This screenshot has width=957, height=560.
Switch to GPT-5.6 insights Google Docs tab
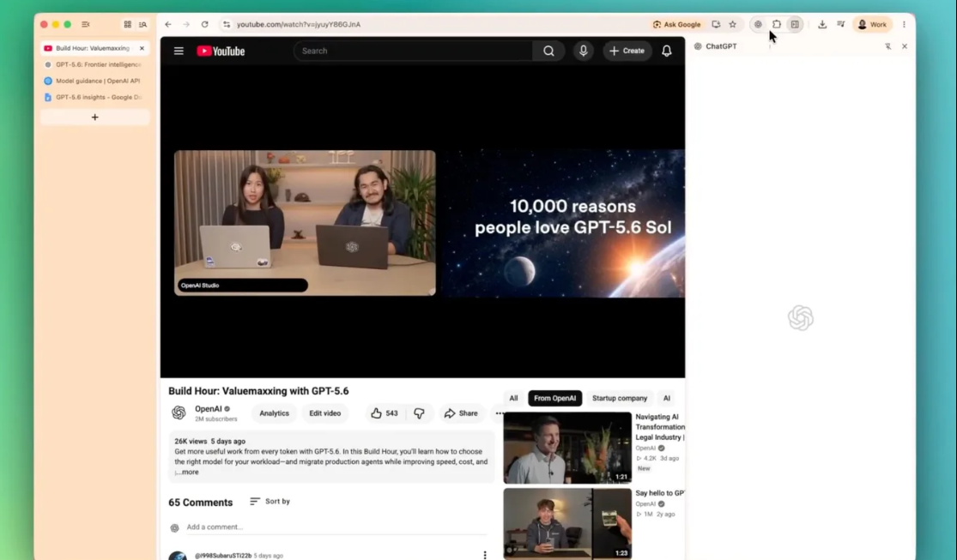94,97
